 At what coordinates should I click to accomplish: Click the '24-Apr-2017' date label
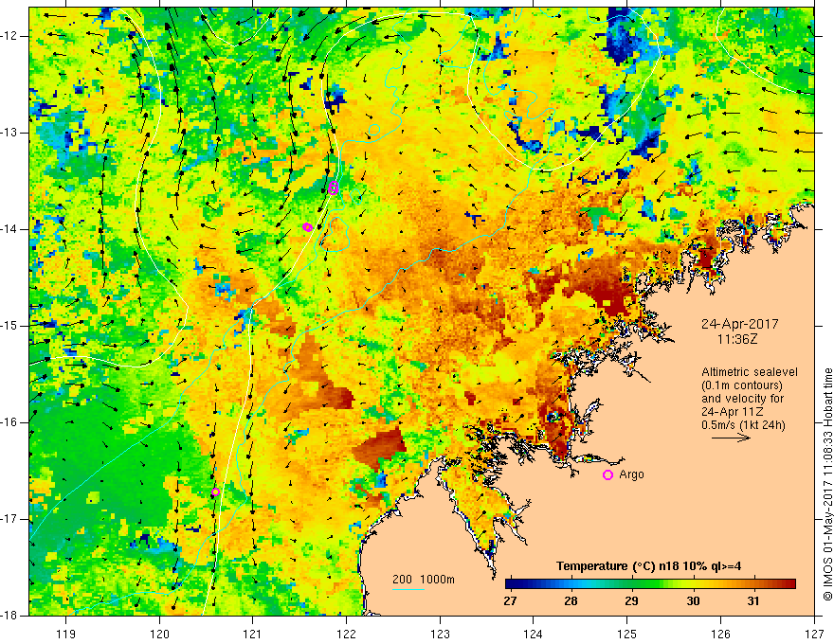click(740, 324)
